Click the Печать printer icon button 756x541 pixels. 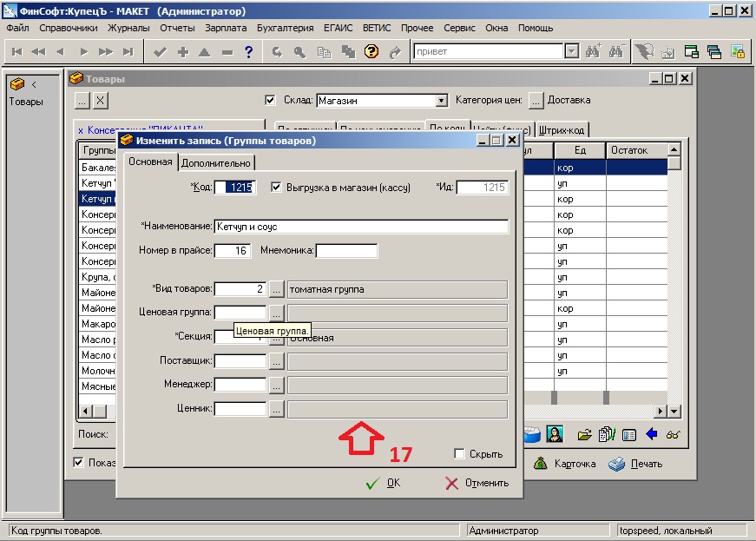pyautogui.click(x=635, y=464)
